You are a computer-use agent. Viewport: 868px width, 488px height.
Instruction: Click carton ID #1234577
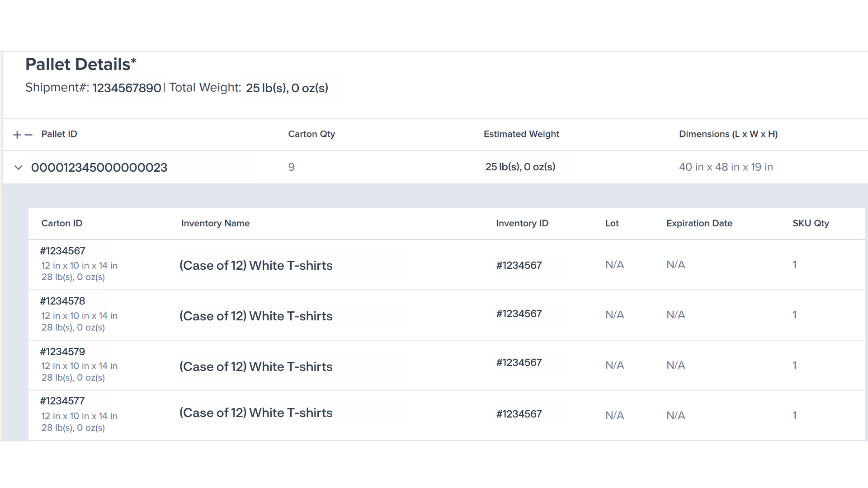coord(63,401)
